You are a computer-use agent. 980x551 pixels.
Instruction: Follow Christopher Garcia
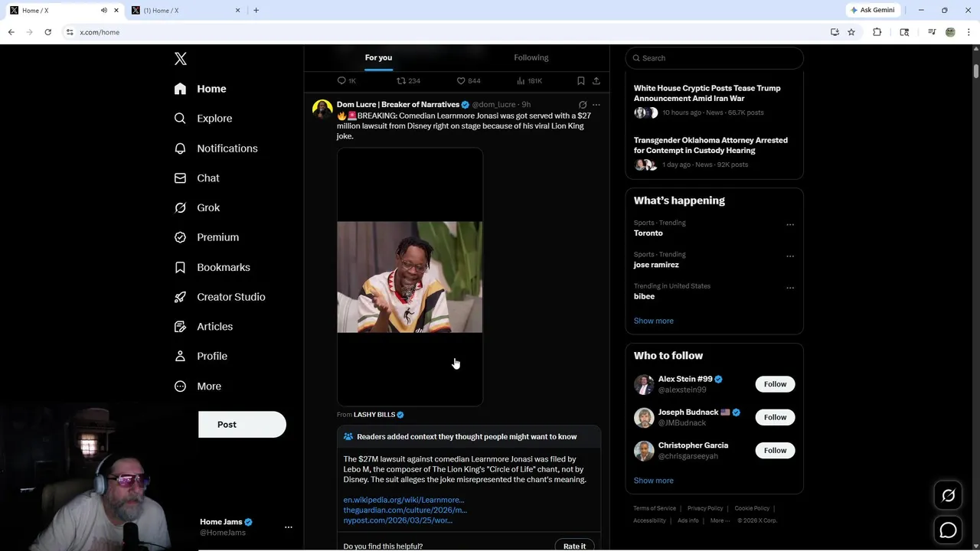(775, 450)
